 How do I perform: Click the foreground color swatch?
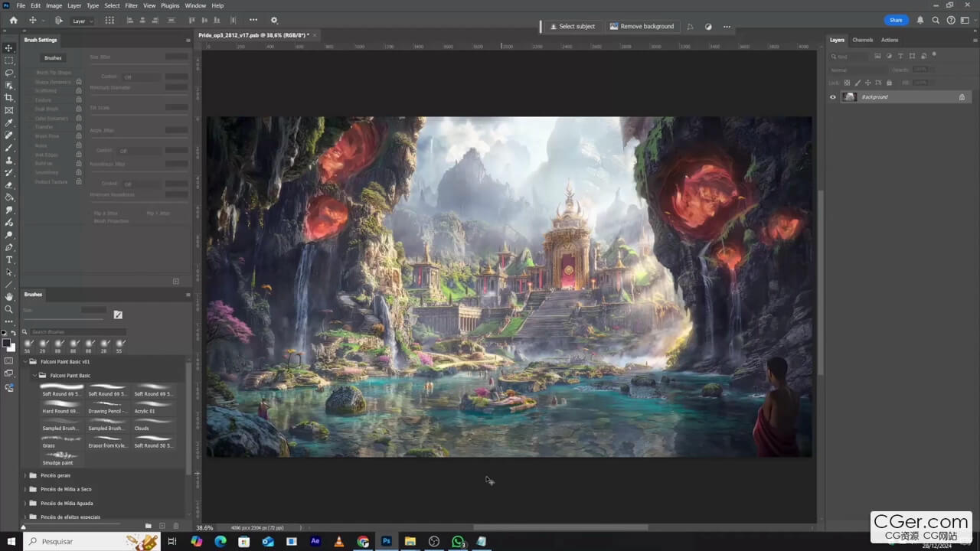pyautogui.click(x=6, y=343)
